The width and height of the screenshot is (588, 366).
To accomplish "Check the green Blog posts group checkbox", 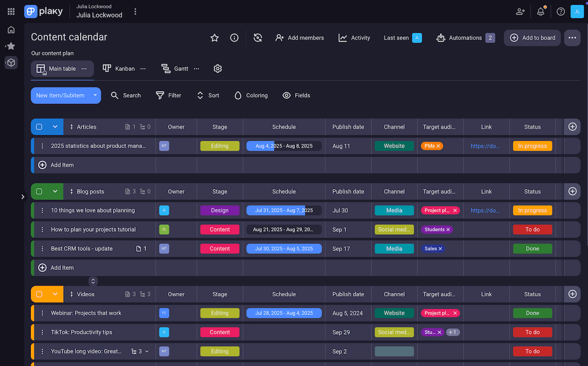I will pos(39,191).
